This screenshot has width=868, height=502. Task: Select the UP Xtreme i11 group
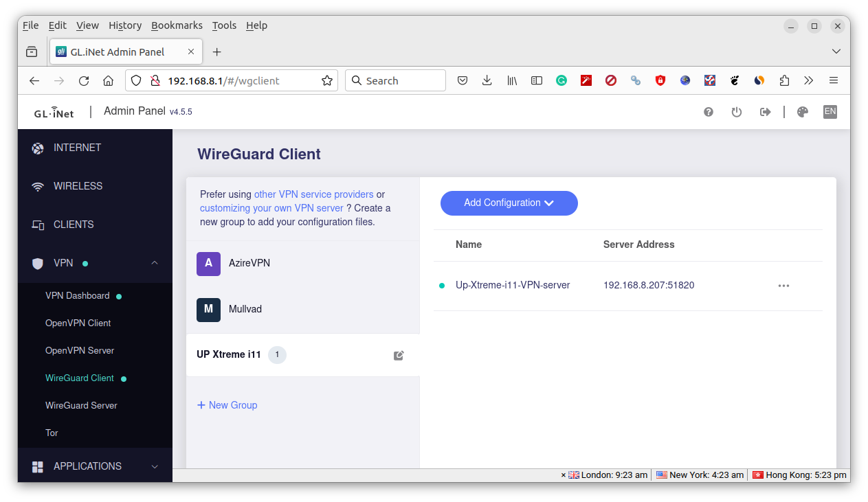tap(302, 355)
